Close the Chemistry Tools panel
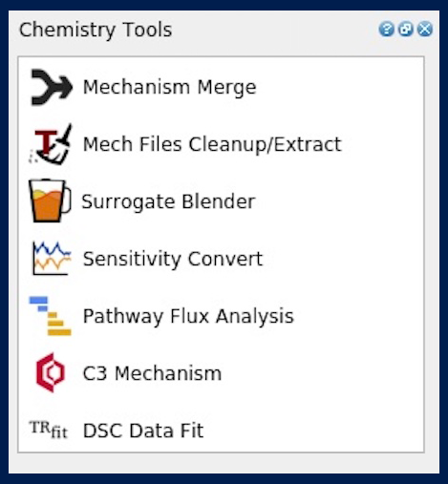 (x=425, y=30)
